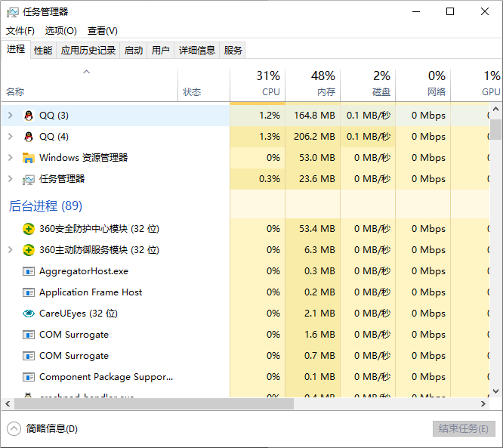Click the Windows 资源管理器 folder icon
The width and height of the screenshot is (503, 448).
[x=29, y=158]
